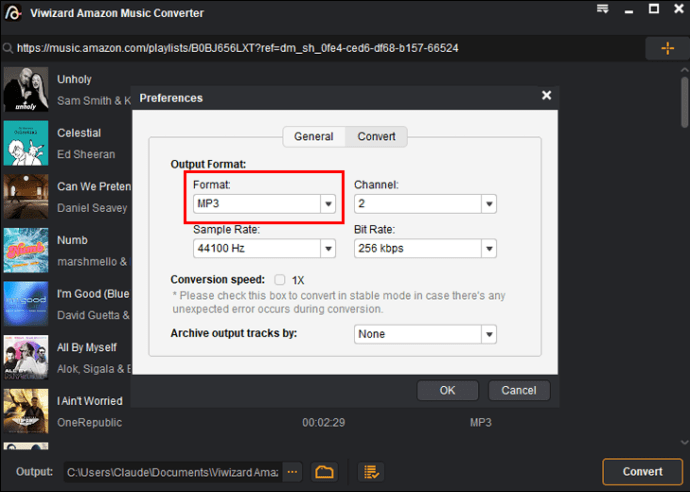Screen dimensions: 690x492
Task: Click the Viwizard app logo icon
Action: tap(13, 13)
